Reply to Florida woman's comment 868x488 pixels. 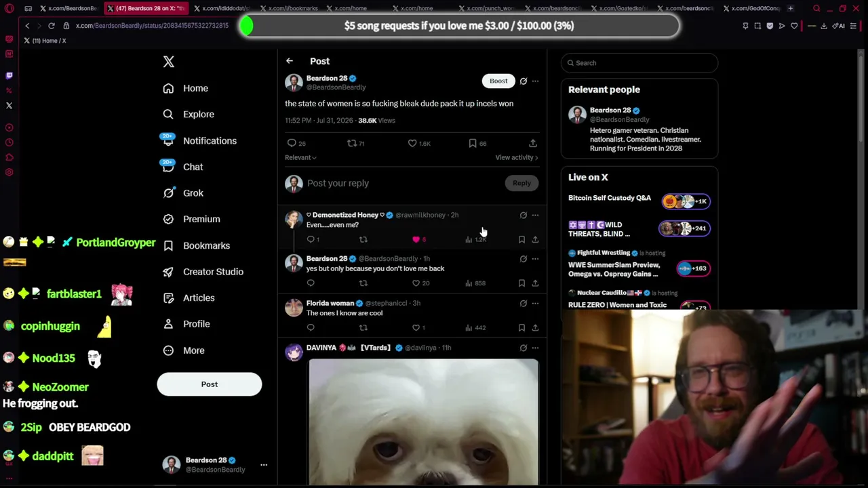point(311,328)
